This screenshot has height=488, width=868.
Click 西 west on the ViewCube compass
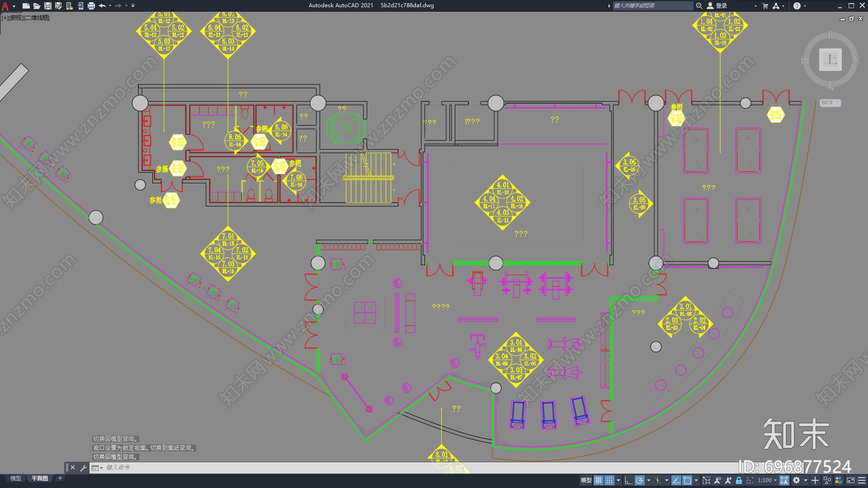(805, 60)
